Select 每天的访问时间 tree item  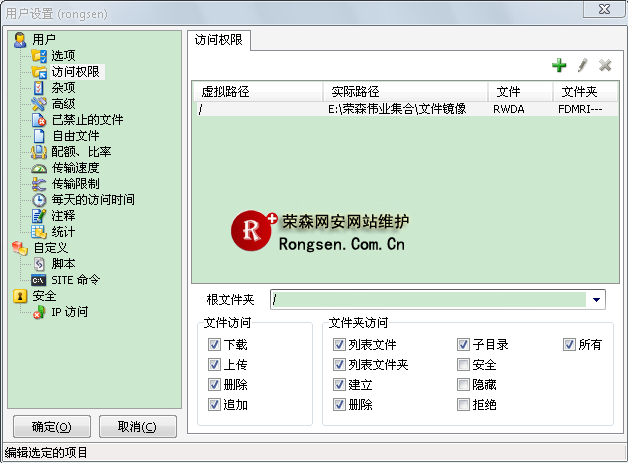[93, 200]
